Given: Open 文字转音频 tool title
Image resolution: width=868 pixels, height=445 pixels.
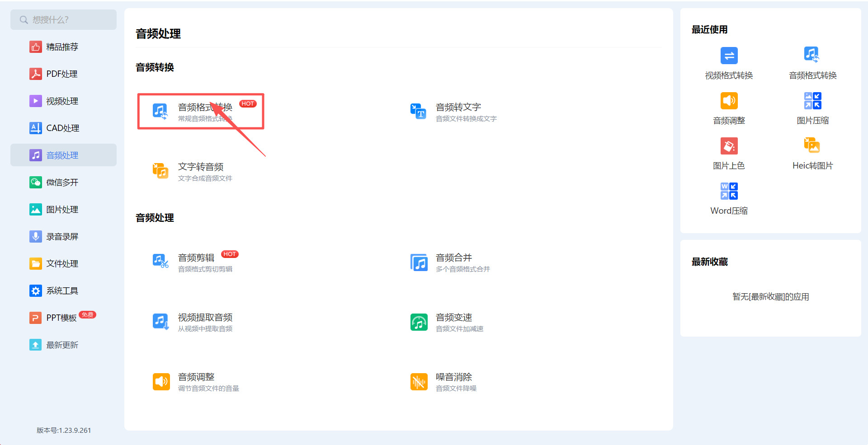Looking at the screenshot, I should pos(201,167).
